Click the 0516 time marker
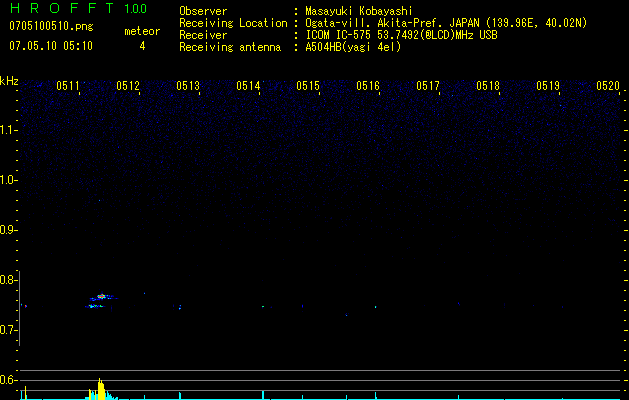Viewport: 629px width, 400px height. click(x=368, y=86)
